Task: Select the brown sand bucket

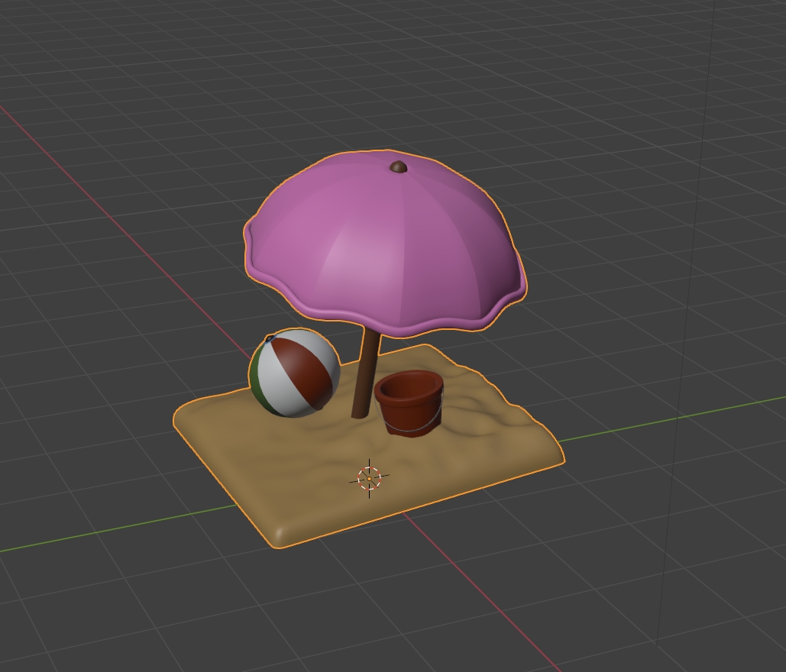Action: coord(409,403)
